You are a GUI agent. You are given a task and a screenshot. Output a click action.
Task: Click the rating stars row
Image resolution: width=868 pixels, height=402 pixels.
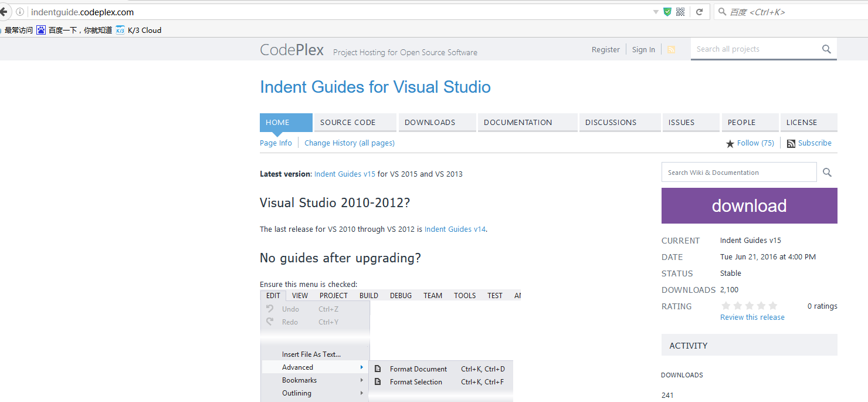[750, 306]
